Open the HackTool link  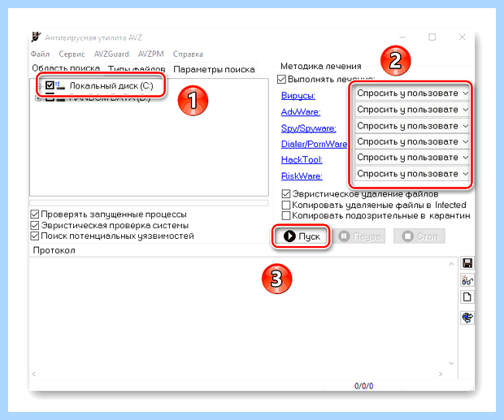(302, 159)
